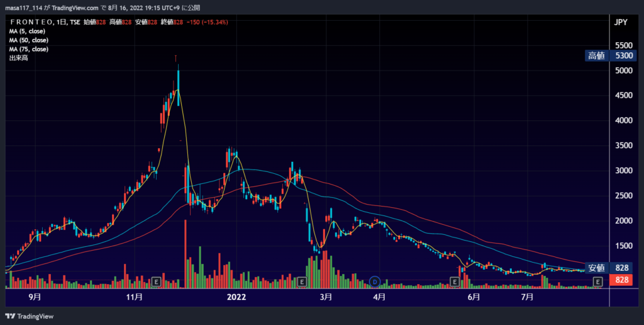
Task: Click the 6月 date label
Action: pos(474,297)
